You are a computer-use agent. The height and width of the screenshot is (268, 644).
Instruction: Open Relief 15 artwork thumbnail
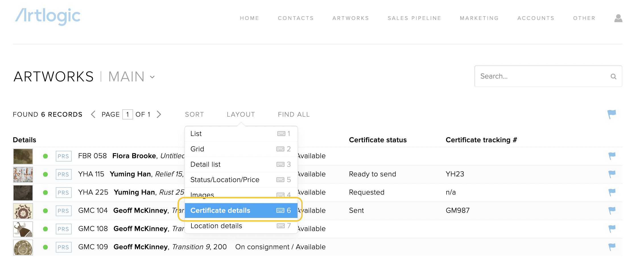click(23, 174)
